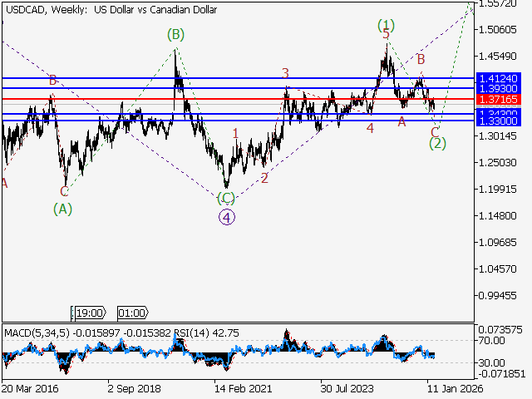Select the blue 1.41240 price level label
The height and width of the screenshot is (399, 532).
point(499,77)
